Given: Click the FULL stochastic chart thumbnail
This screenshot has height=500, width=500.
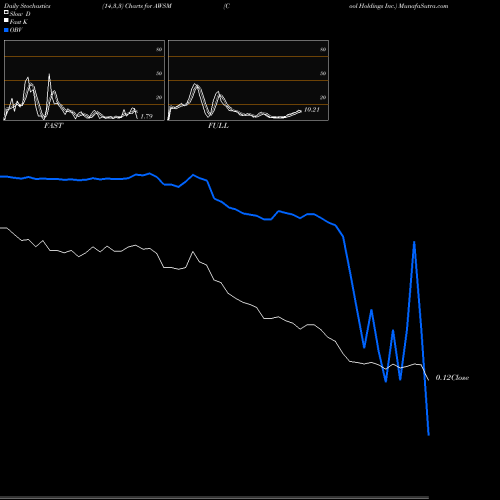Looking at the screenshot, I should 248,80.
